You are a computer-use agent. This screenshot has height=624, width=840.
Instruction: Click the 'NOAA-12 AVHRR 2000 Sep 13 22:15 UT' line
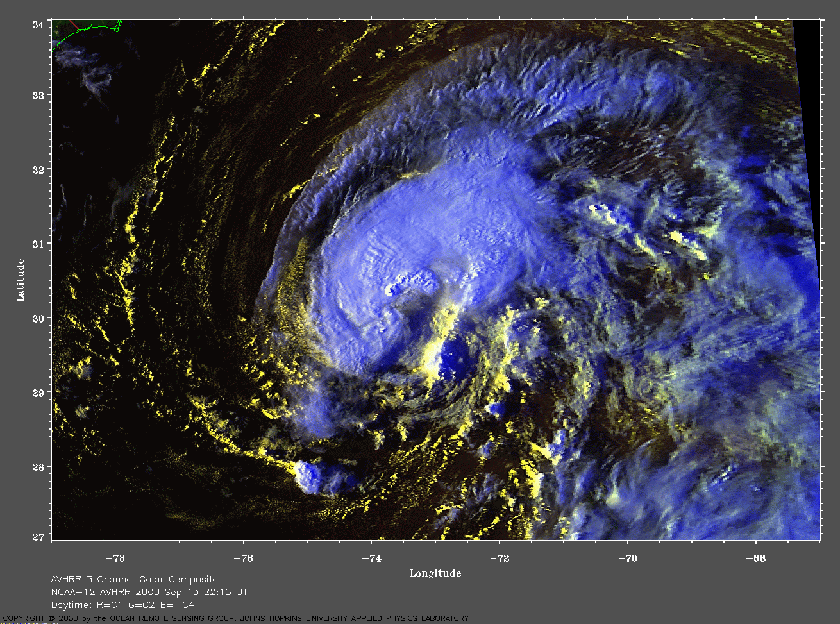point(149,593)
